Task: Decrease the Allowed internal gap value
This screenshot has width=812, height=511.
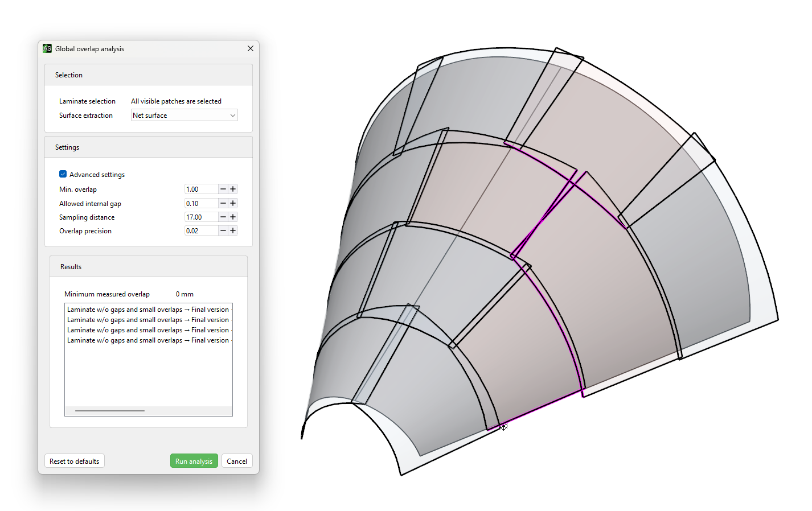Action: (x=223, y=203)
